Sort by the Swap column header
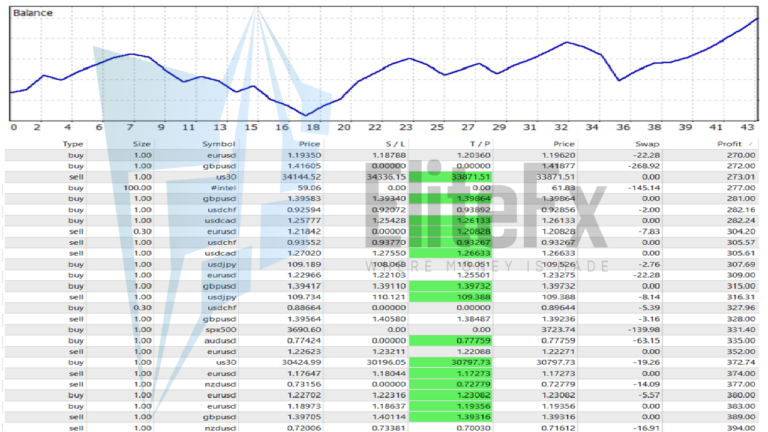This screenshot has height=432, width=768. [647, 144]
